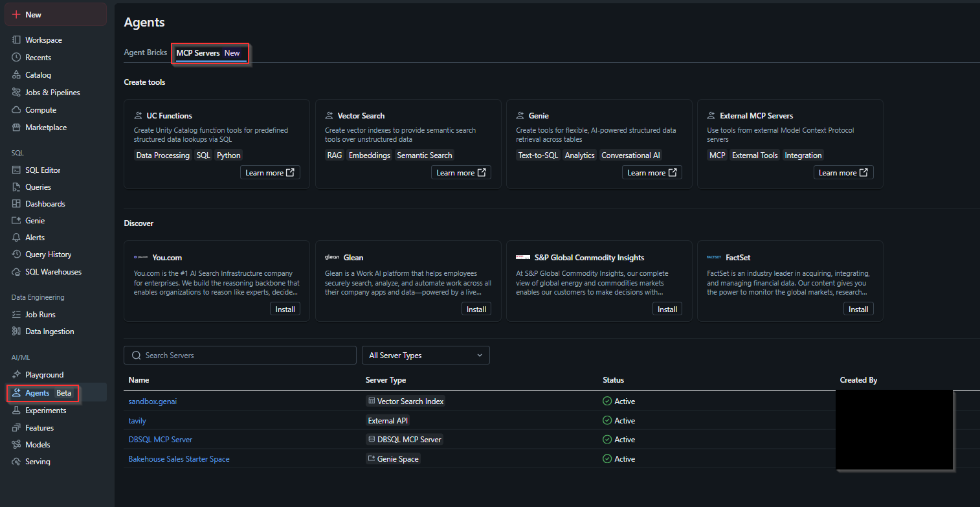The width and height of the screenshot is (980, 507).
Task: Open the Catalog browser
Action: pos(38,74)
